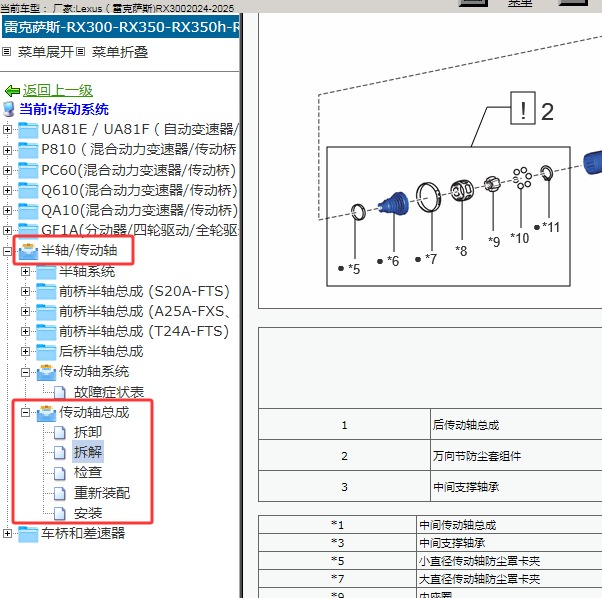
Task: Expand the 前桥半轴总成 (T24A-FTS) node
Action: tap(25, 331)
